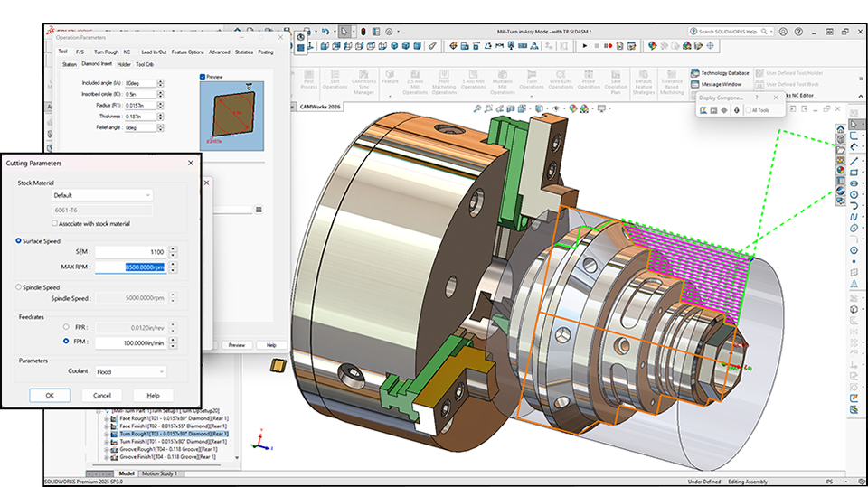Open the Holder sub-tab
Viewport: 868px width, 487px height.
[x=124, y=65]
